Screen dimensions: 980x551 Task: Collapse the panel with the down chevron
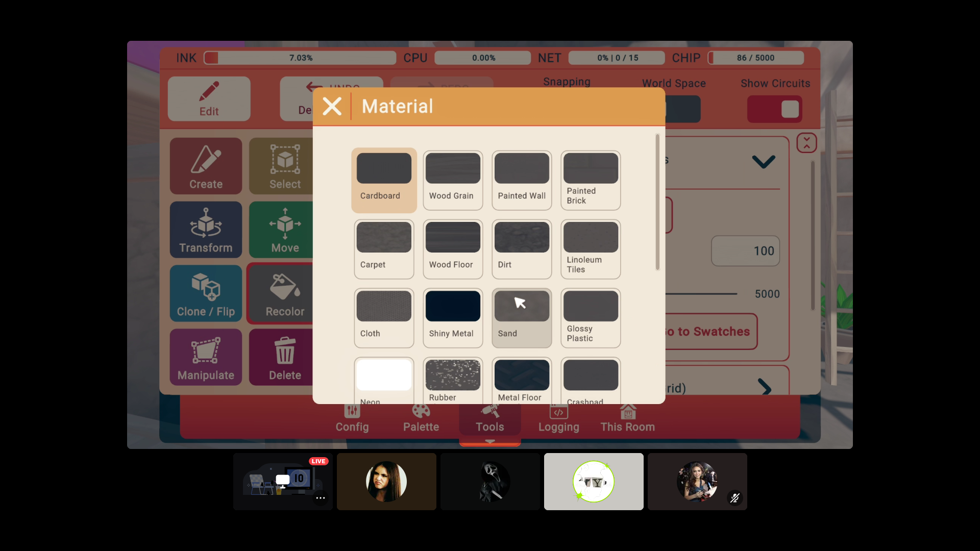764,162
